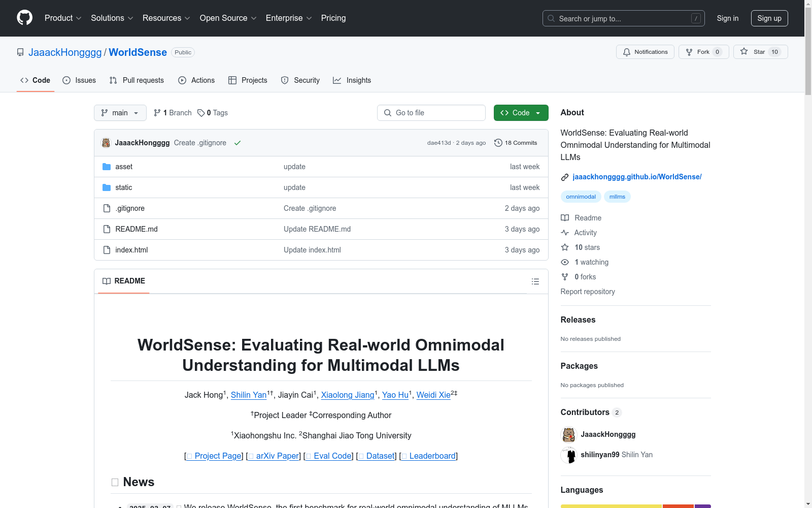The width and height of the screenshot is (812, 508).
Task: Open the arXiv Paper link
Action: (274, 456)
